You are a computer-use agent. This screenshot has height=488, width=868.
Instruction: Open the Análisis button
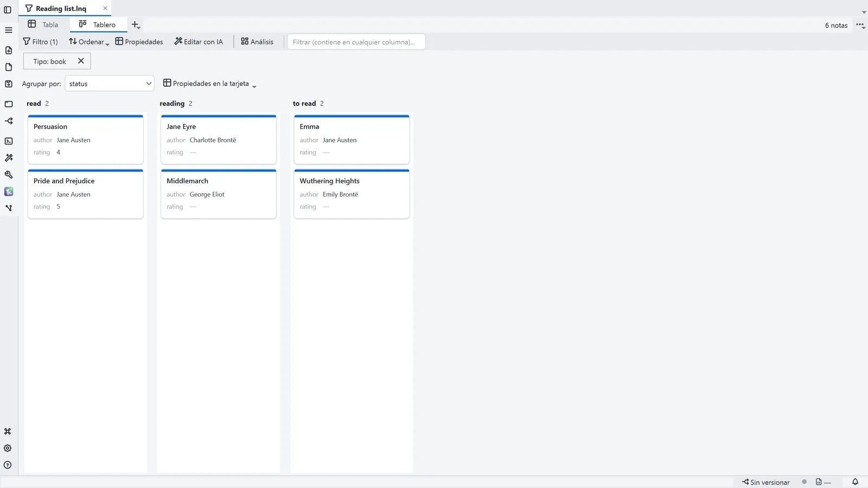tap(257, 42)
